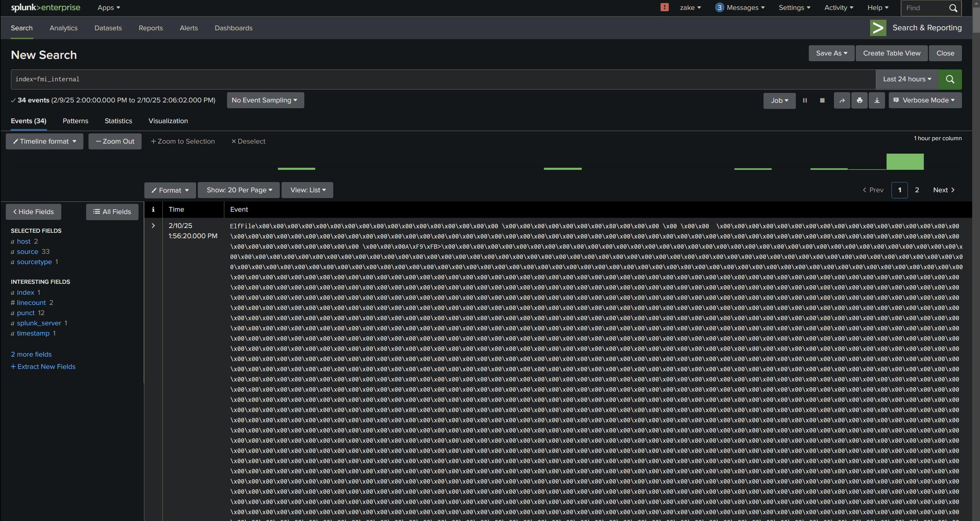The width and height of the screenshot is (980, 521).
Task: Switch search mode via Verbose Mode dropdown
Action: (x=925, y=100)
